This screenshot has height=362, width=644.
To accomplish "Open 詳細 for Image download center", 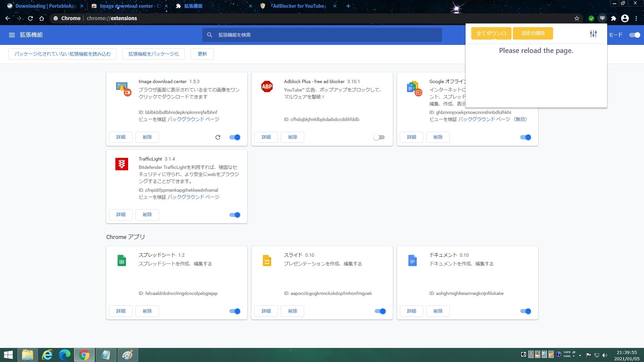I will click(x=121, y=137).
